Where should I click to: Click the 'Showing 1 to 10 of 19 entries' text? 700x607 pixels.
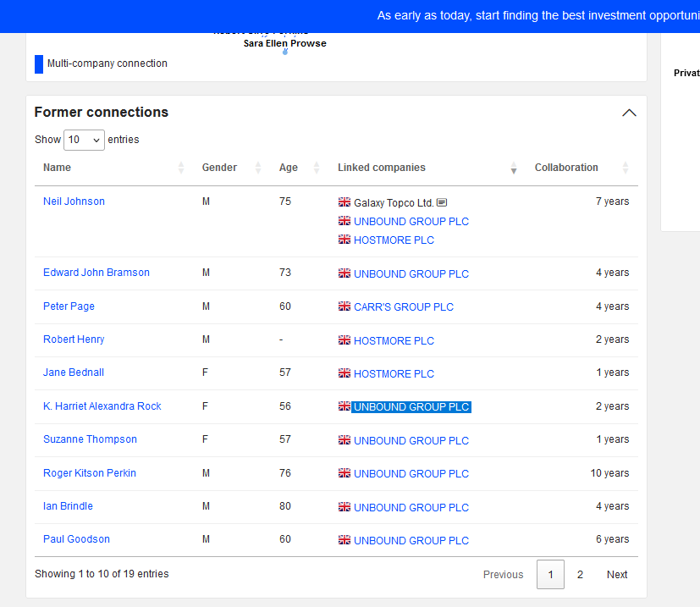[102, 574]
